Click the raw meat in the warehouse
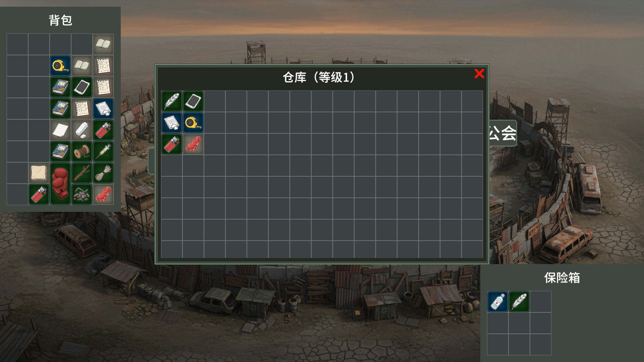 click(193, 144)
